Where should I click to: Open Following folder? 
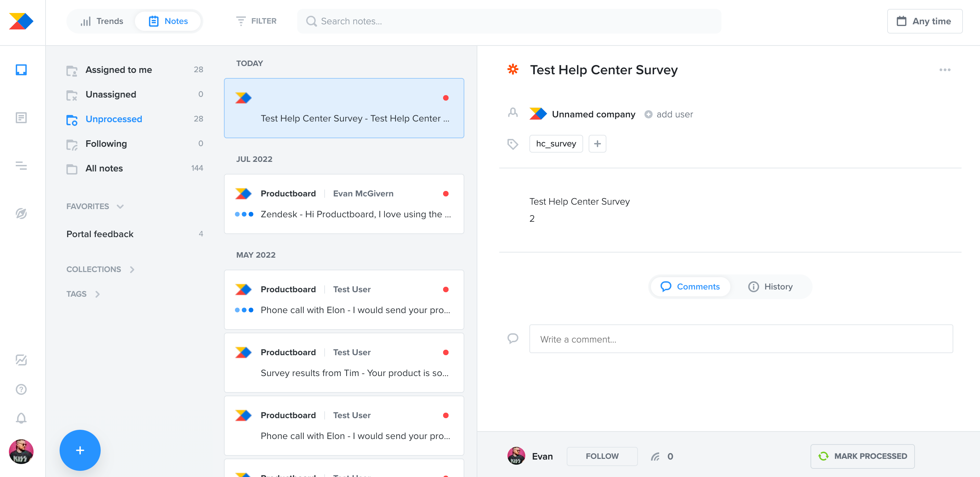point(135,144)
